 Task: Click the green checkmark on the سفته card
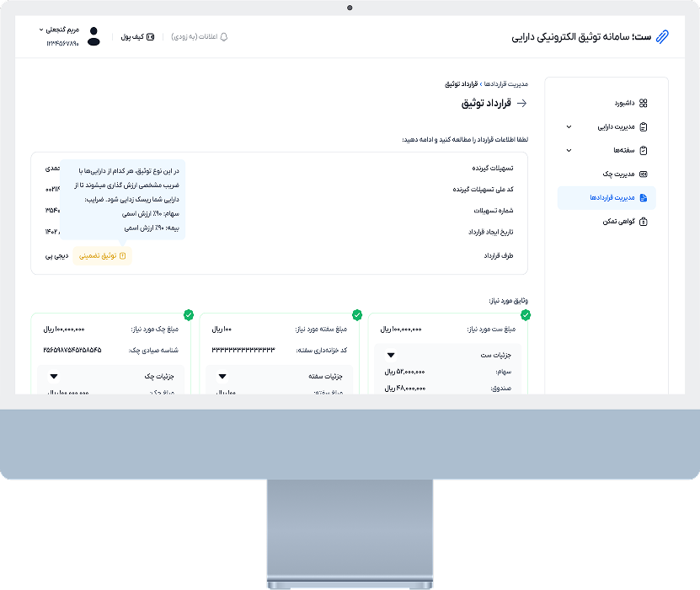coord(357,315)
